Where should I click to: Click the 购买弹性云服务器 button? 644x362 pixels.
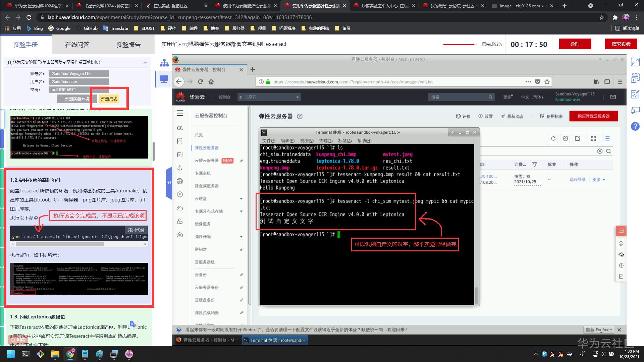[593, 116]
